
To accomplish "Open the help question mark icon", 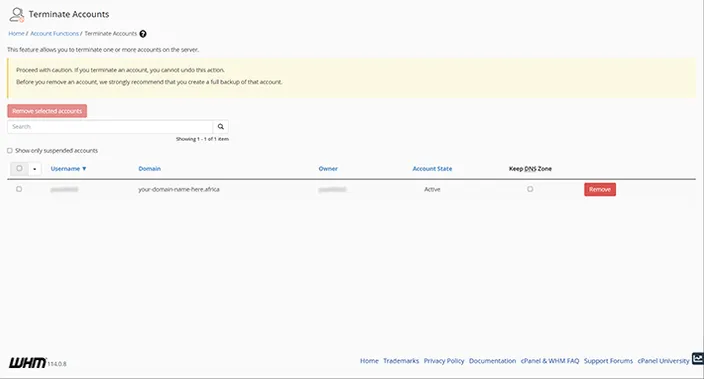I will [x=143, y=34].
